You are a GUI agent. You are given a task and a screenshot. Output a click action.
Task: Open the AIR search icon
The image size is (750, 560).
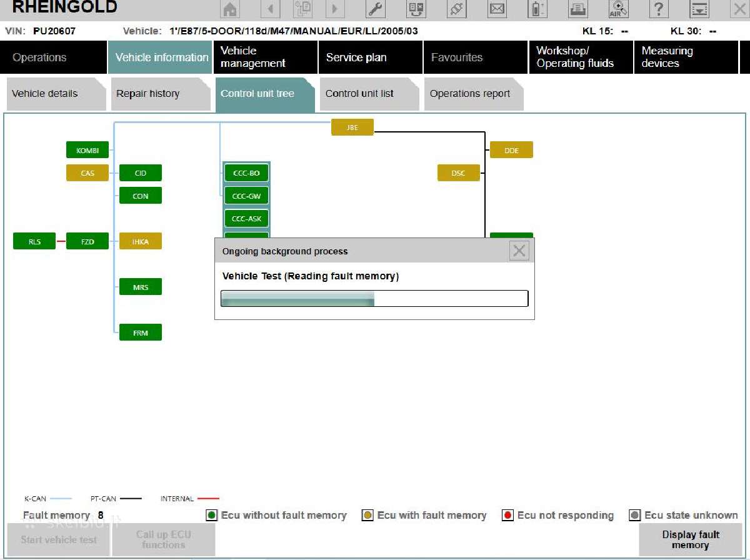[619, 9]
